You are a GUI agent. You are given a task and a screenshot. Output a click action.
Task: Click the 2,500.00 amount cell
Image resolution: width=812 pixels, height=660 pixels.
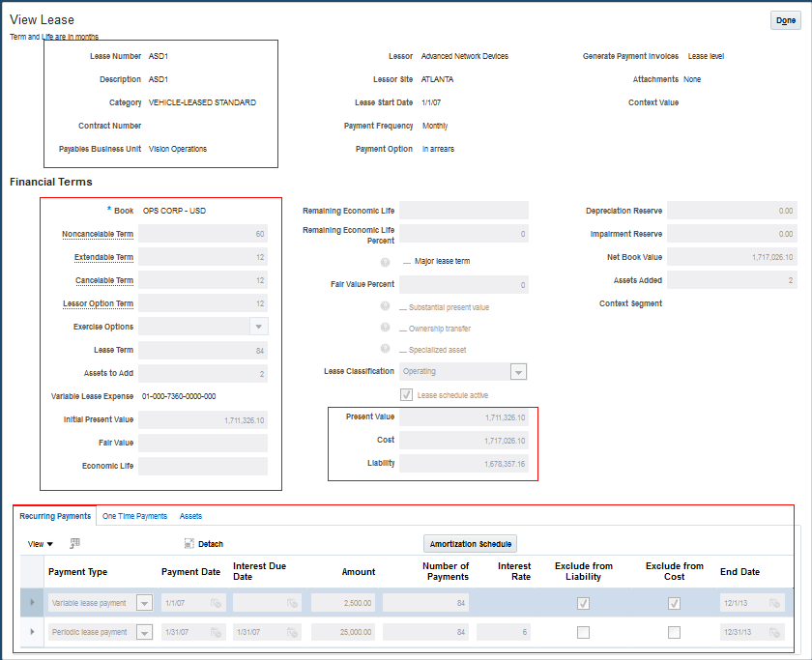coord(344,603)
